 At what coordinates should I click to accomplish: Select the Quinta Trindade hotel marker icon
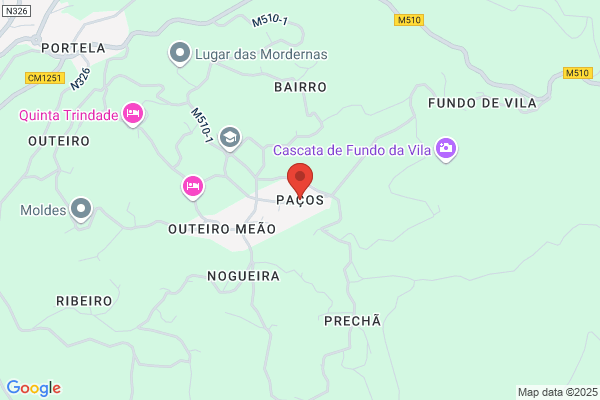(133, 114)
